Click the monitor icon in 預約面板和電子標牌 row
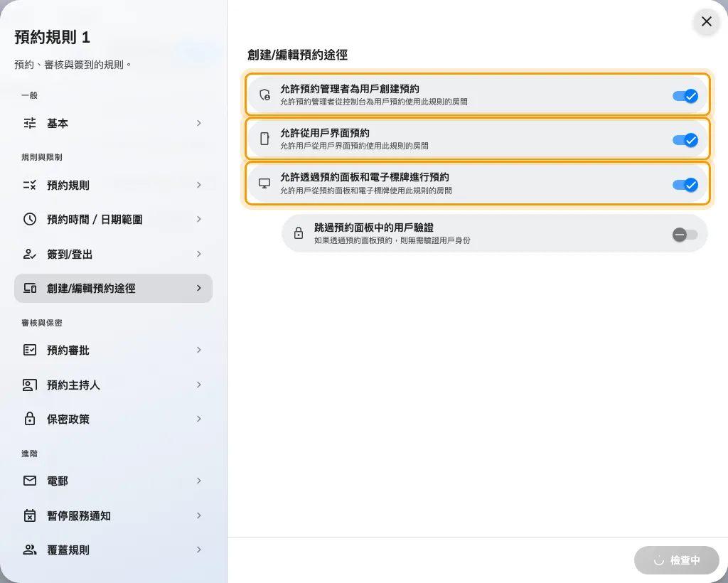 [264, 183]
